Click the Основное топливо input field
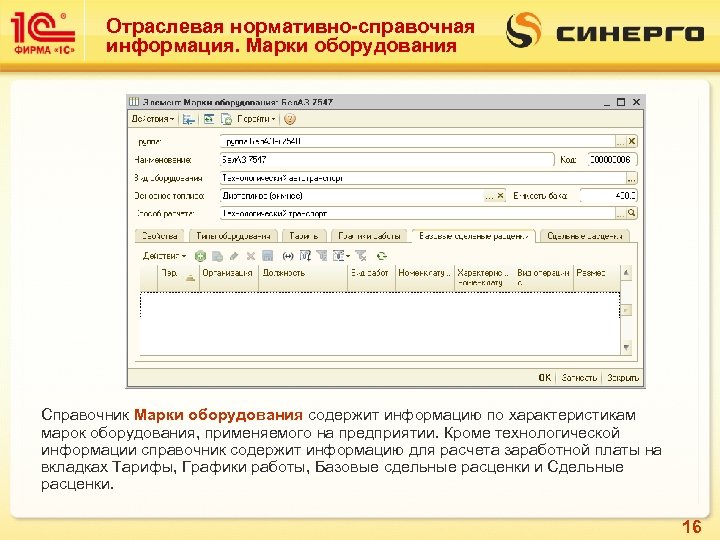Screen dimensions: 720x540 click(352, 196)
